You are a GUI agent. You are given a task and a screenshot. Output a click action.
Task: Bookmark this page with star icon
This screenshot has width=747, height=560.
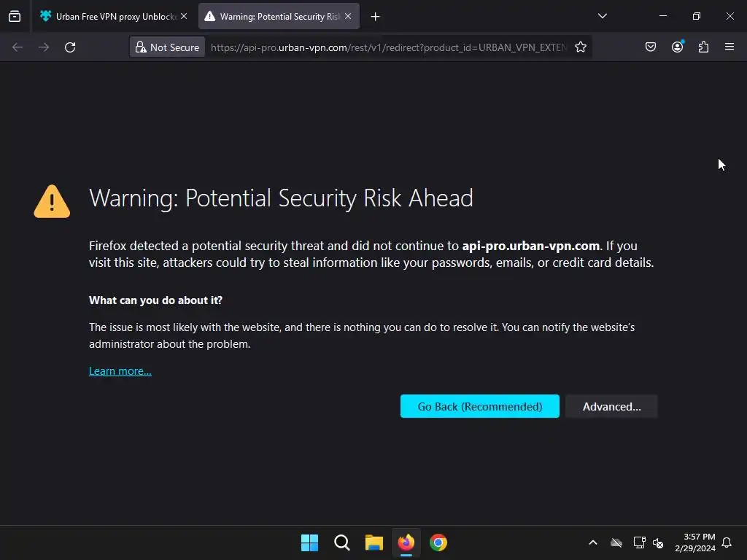[580, 47]
